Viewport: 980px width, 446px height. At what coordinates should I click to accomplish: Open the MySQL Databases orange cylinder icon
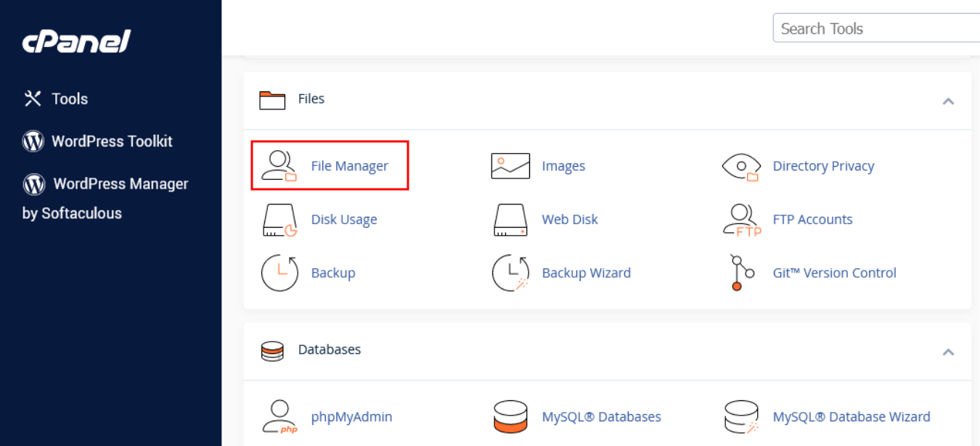[510, 417]
